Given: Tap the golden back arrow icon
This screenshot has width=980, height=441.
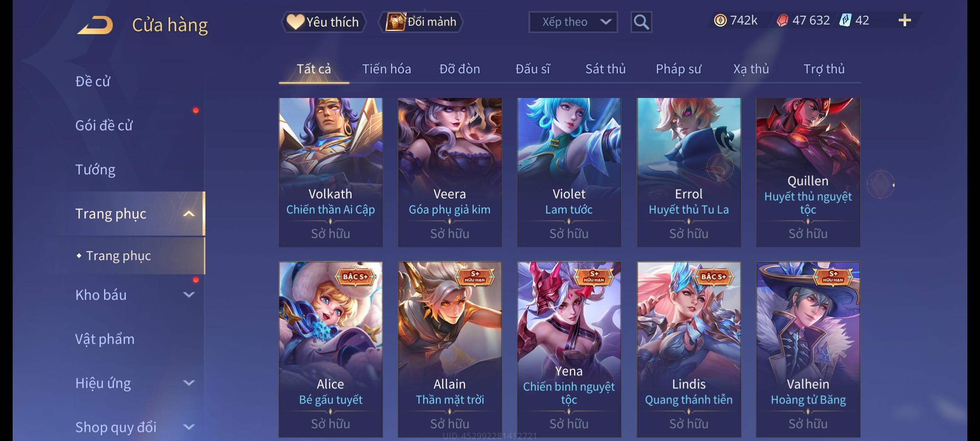Looking at the screenshot, I should (95, 25).
